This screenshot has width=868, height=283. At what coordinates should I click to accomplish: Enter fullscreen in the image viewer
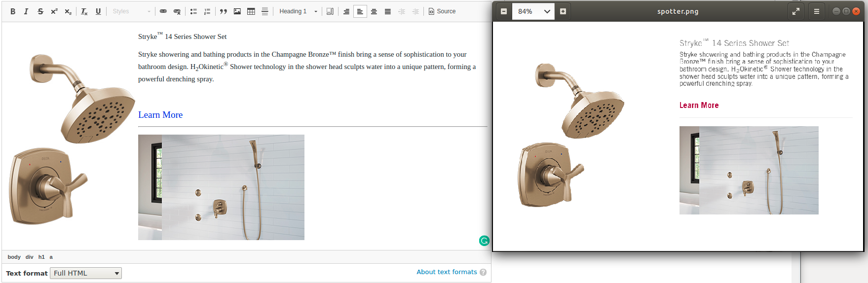coord(796,11)
